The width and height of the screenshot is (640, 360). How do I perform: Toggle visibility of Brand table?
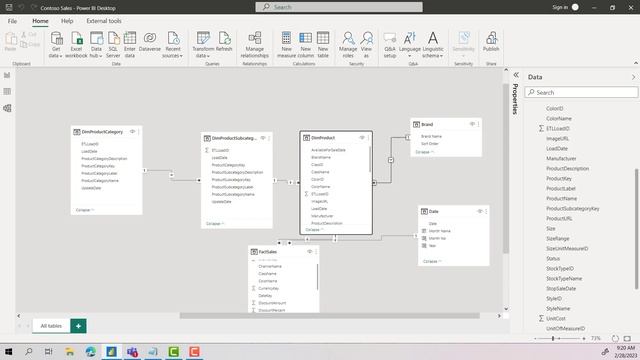tap(472, 124)
